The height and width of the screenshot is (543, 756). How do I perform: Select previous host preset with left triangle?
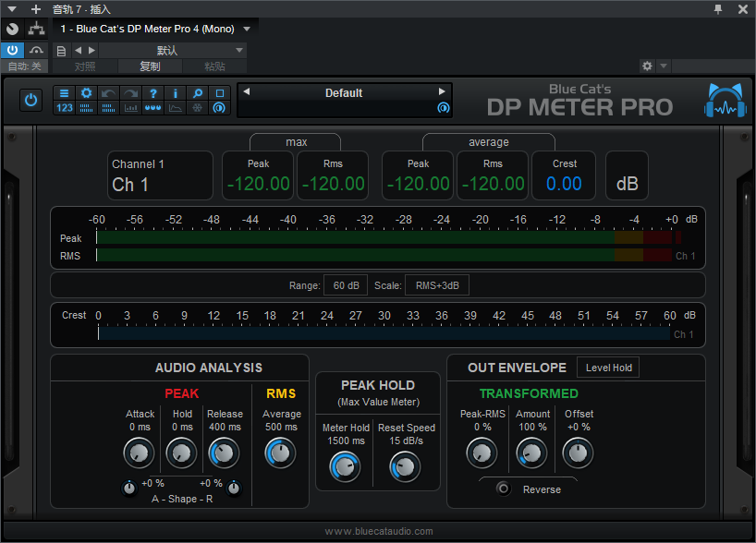[x=79, y=50]
